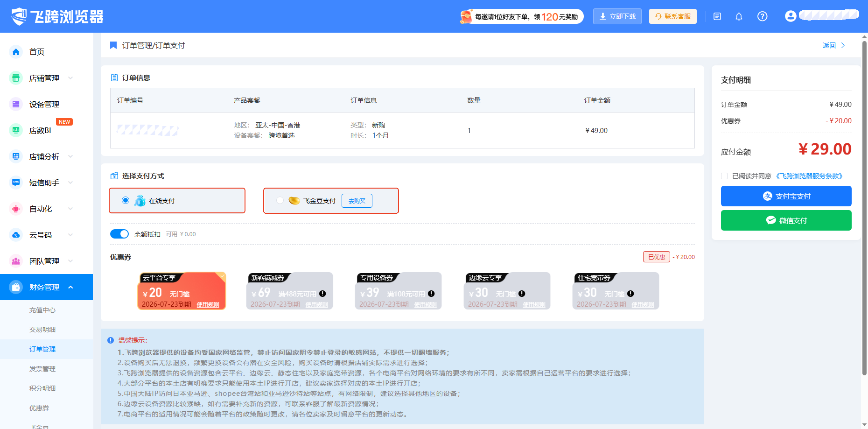Click the 返回 link
The height and width of the screenshot is (429, 868).
tap(833, 45)
